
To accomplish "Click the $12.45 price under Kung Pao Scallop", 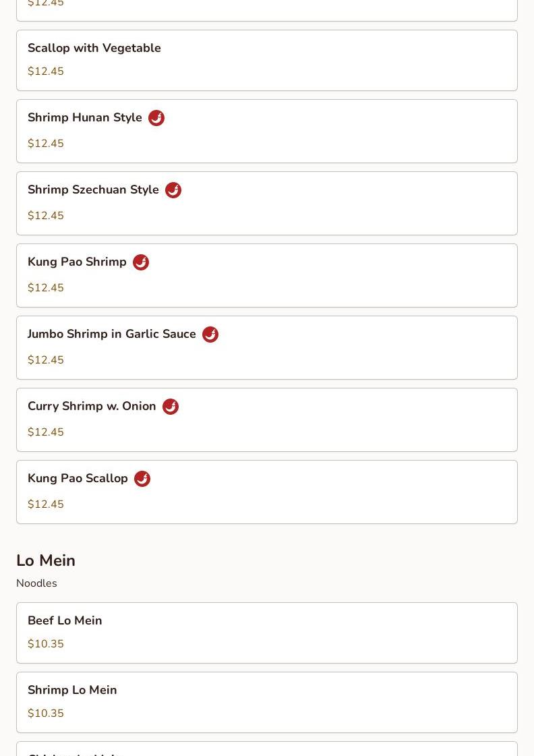I will pyautogui.click(x=46, y=504).
